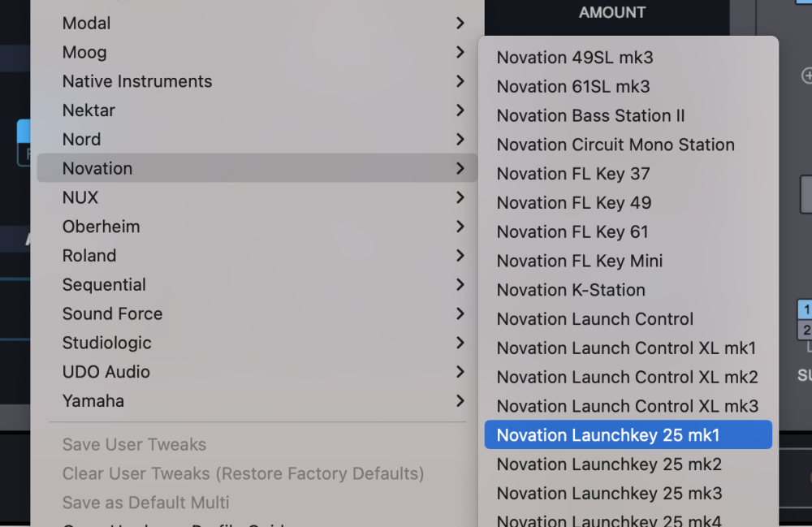Select Novation Launchkey 25 mk3
The width and height of the screenshot is (812, 527).
pyautogui.click(x=609, y=494)
